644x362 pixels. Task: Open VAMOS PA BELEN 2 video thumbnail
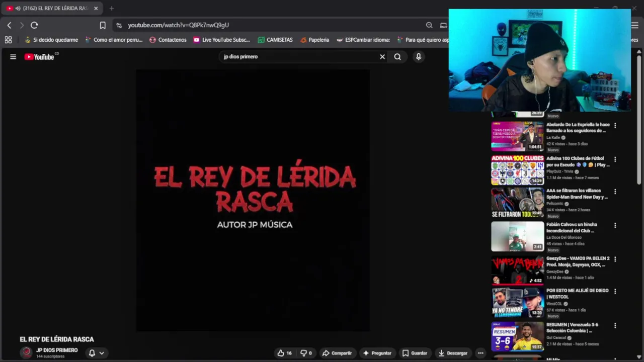click(x=517, y=270)
